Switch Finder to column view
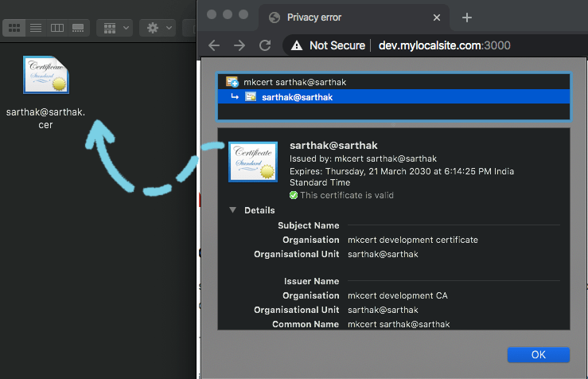Screen dimensions: 588x379 point(57,28)
